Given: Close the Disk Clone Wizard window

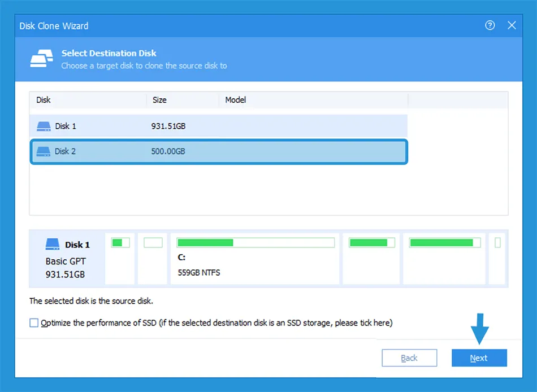Looking at the screenshot, I should tap(512, 25).
